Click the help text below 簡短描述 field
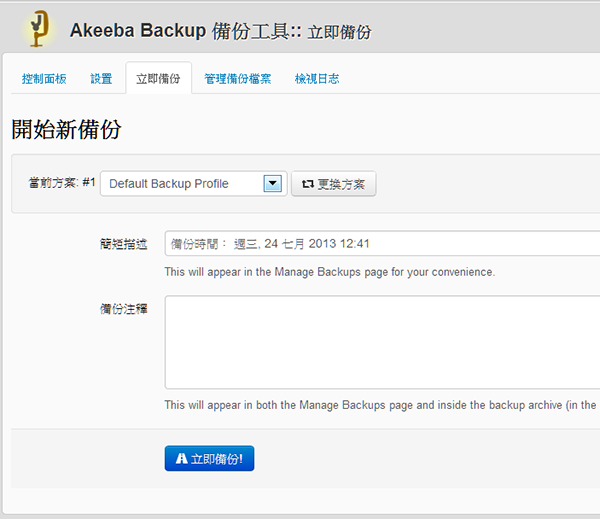Screen dimensions: 600x519 329,272
